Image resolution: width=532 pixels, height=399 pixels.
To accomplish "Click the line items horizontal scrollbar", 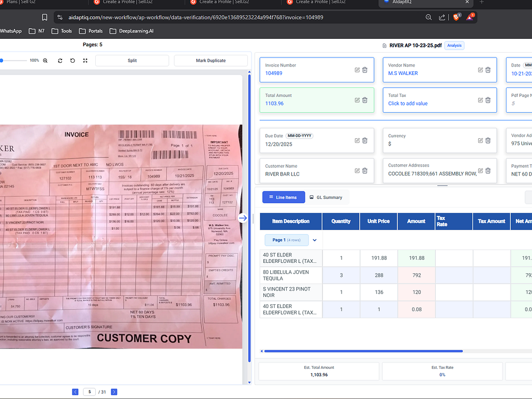I will pyautogui.click(x=363, y=351).
